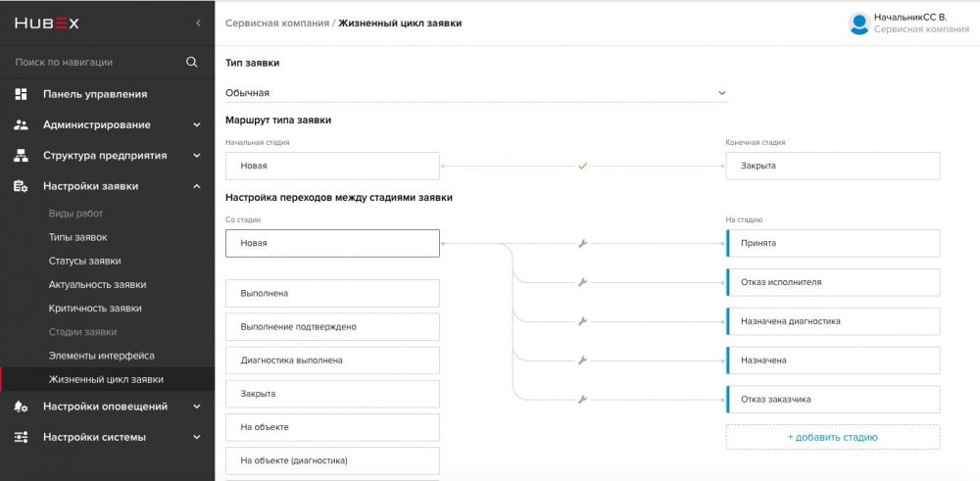Collapse sidebar with the arrow icon
This screenshot has height=481, width=980.
click(198, 24)
